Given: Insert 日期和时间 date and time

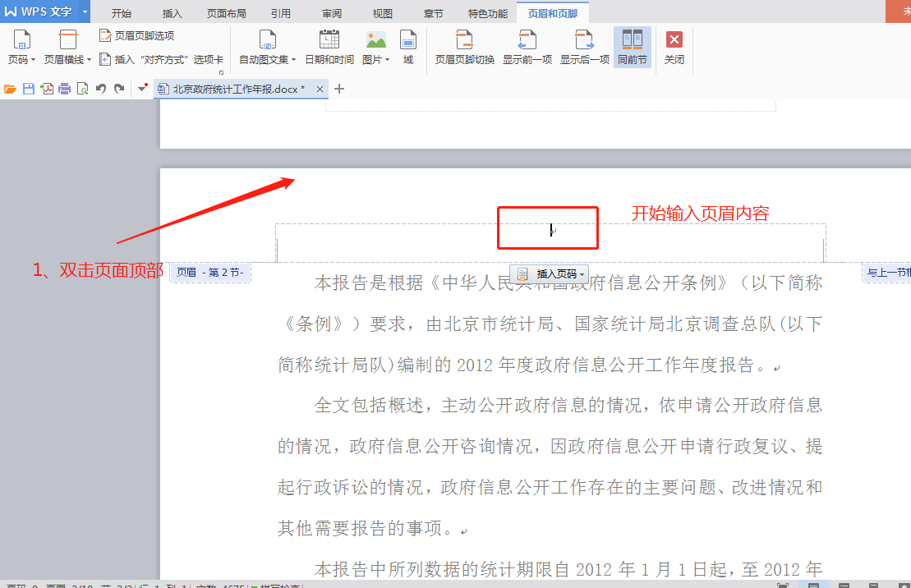Looking at the screenshot, I should point(329,48).
